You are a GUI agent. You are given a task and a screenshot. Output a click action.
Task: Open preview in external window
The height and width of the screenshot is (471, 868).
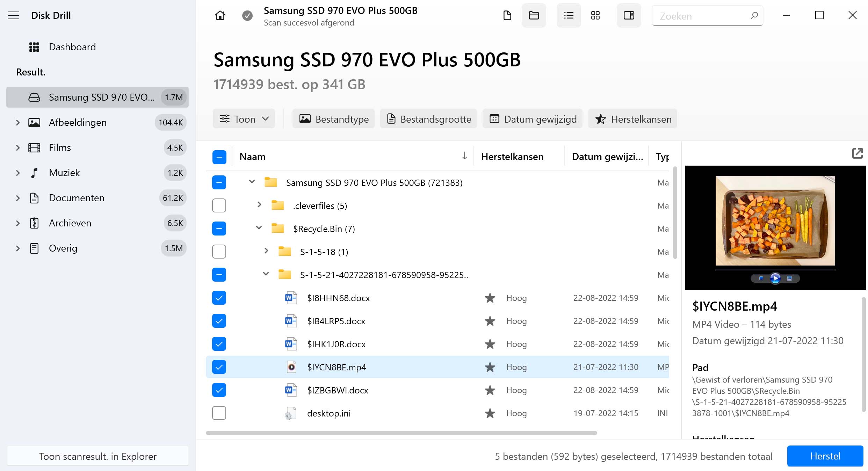coord(857,153)
